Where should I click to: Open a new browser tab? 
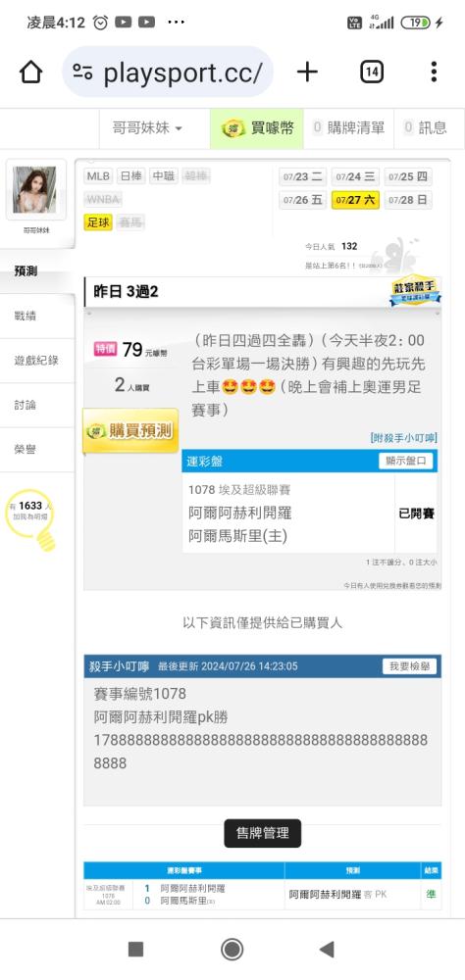(307, 73)
